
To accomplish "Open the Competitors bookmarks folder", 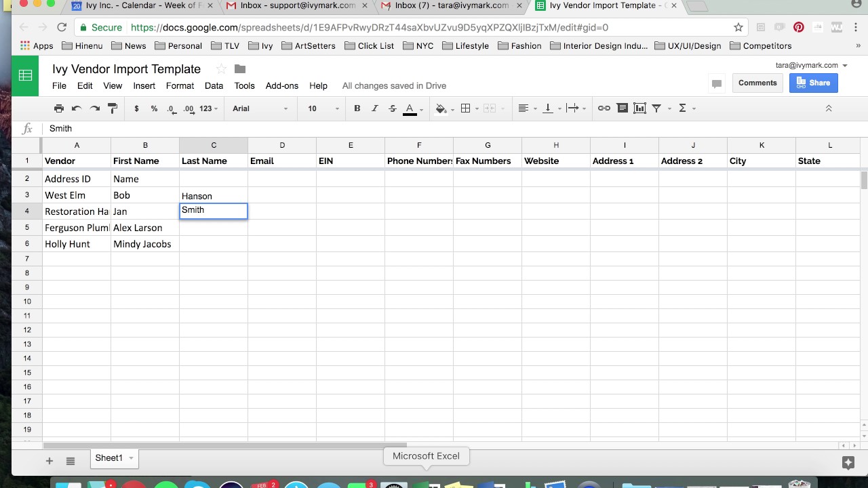I will coord(761,46).
